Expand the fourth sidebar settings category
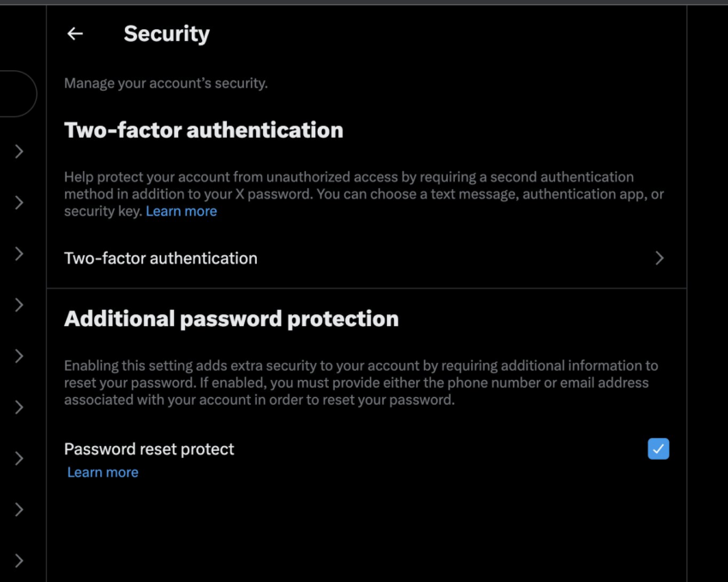 click(19, 305)
